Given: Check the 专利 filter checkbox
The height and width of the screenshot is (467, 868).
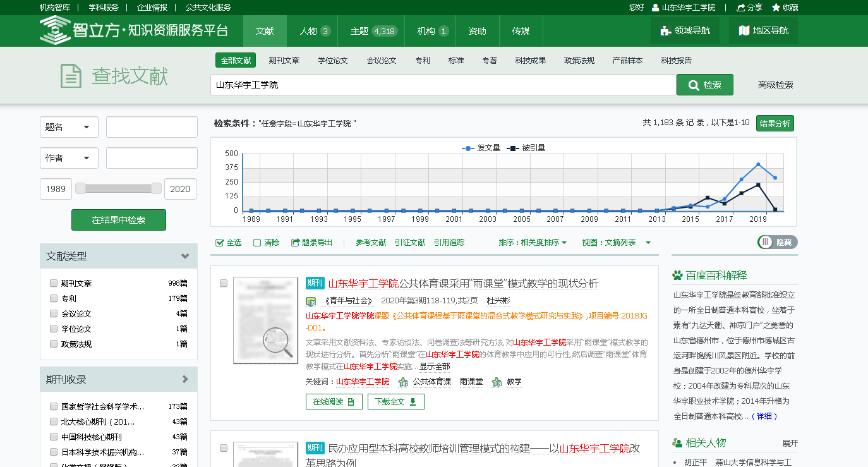Looking at the screenshot, I should pos(54,298).
